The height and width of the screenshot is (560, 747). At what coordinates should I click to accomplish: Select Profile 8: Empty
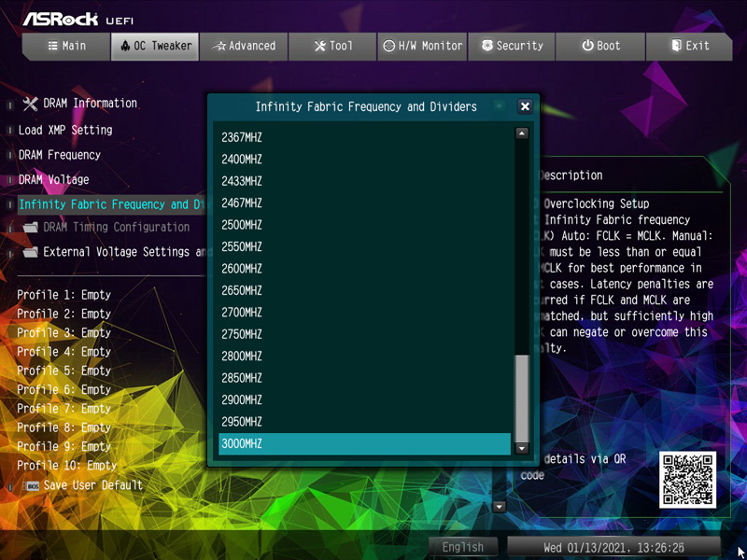(63, 427)
